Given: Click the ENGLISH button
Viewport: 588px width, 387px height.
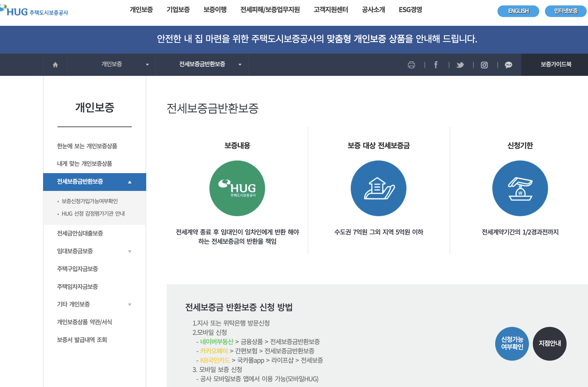Looking at the screenshot, I should tap(518, 11).
